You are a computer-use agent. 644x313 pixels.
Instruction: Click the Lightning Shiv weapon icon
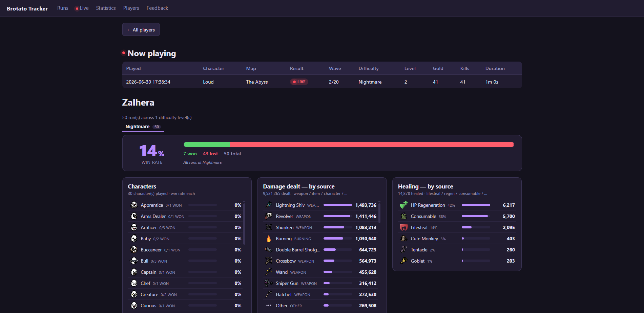[269, 205]
